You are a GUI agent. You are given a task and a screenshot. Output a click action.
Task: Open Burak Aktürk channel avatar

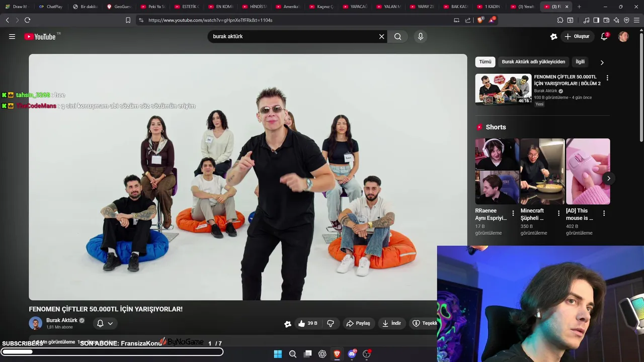point(35,323)
